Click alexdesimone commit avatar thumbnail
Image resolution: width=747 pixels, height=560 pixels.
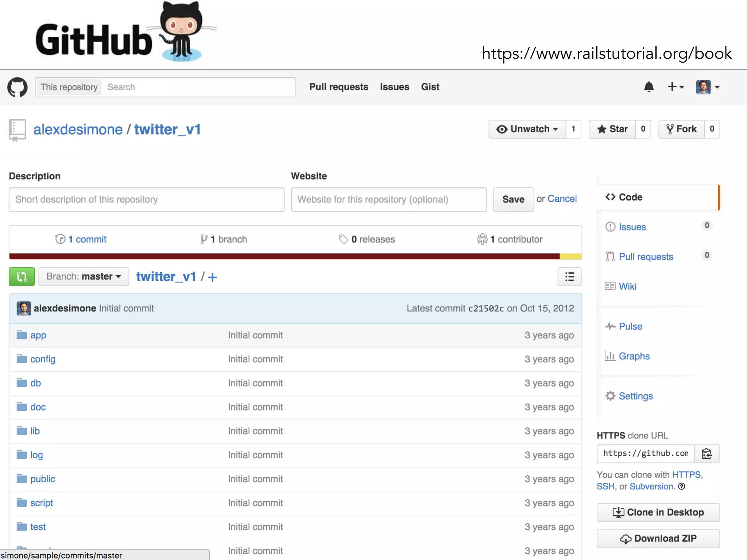click(24, 308)
